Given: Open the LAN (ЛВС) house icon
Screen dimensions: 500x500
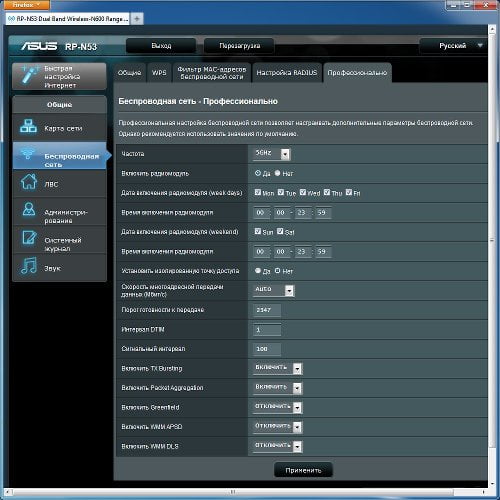Looking at the screenshot, I should (29, 182).
